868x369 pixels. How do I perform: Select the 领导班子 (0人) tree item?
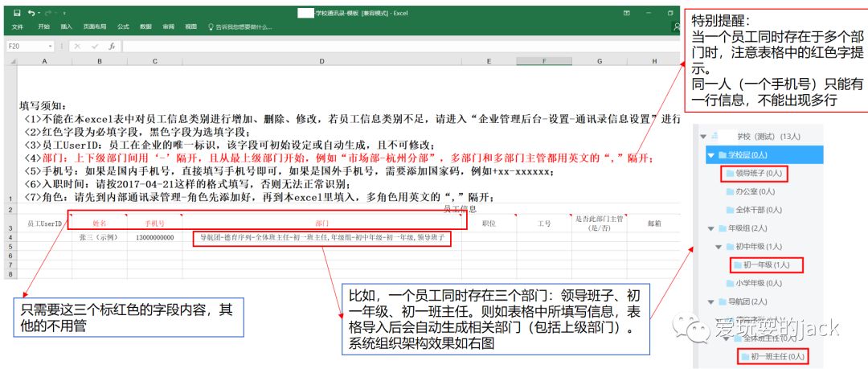point(754,174)
